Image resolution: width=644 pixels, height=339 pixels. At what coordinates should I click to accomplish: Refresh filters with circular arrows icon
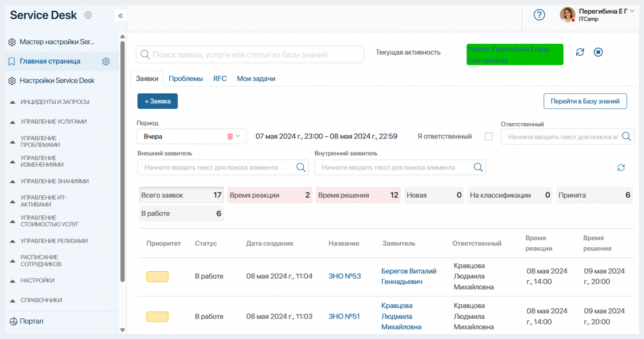pyautogui.click(x=621, y=167)
